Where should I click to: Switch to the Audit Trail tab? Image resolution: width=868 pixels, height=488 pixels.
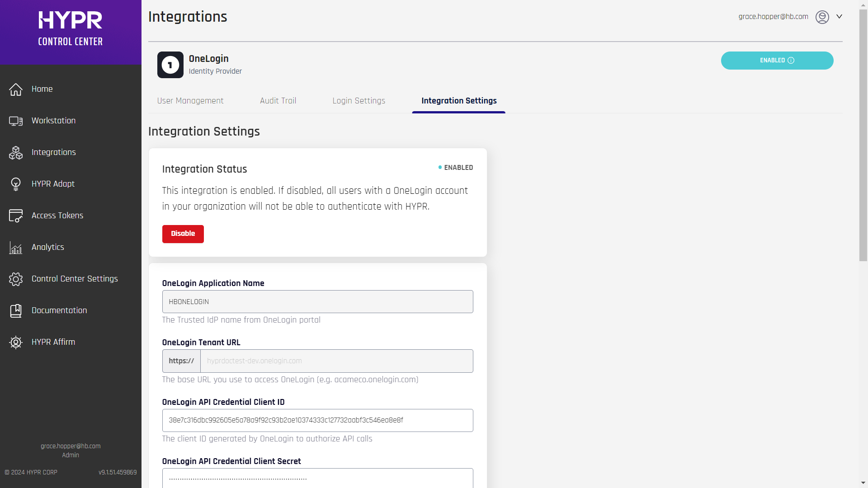(x=278, y=101)
